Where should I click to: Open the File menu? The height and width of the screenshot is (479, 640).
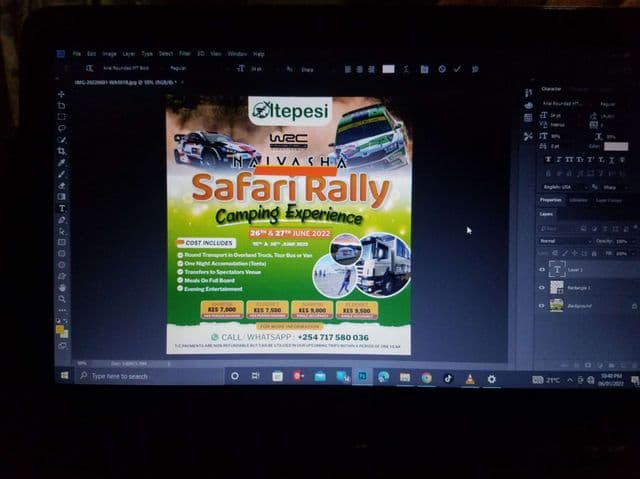coord(77,53)
